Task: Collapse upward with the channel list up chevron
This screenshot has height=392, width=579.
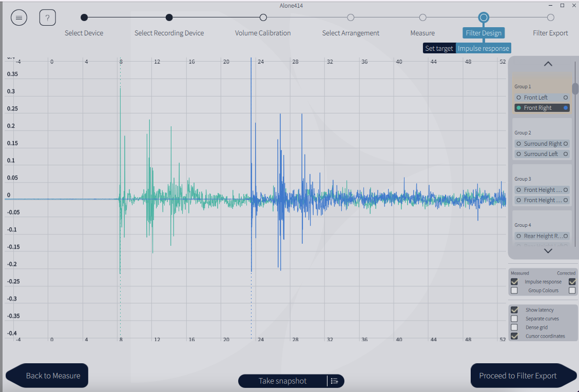Action: [548, 64]
